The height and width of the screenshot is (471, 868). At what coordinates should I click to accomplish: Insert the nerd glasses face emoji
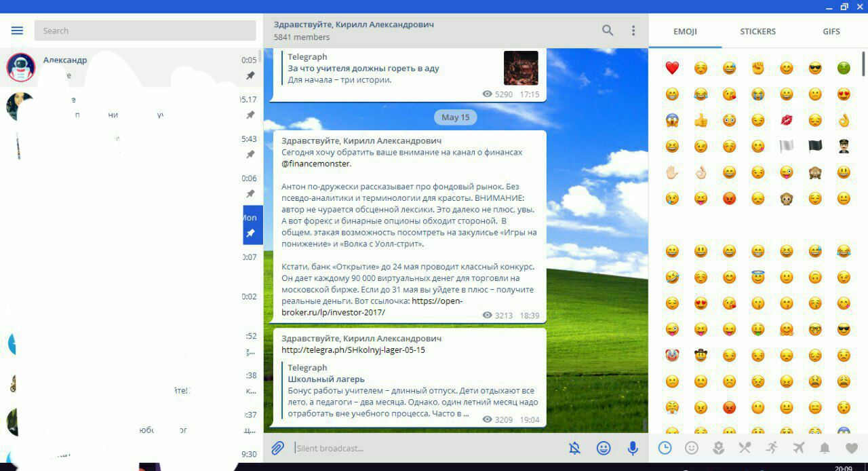[x=815, y=329]
